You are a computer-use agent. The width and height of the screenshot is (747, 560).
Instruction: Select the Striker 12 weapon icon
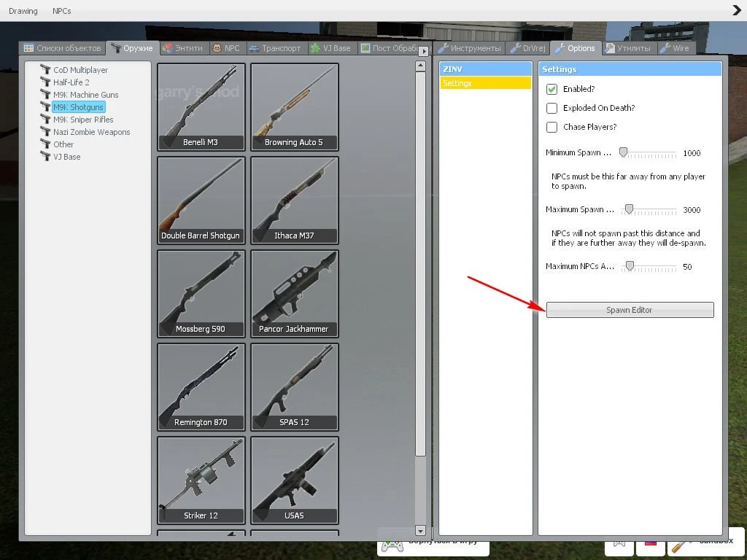(201, 481)
